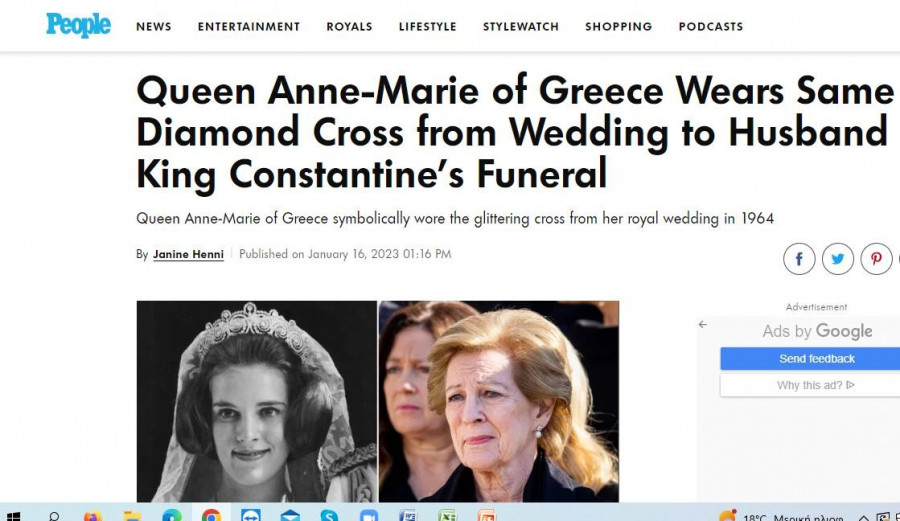
Task: Open the Podcasts section
Action: [x=711, y=27]
